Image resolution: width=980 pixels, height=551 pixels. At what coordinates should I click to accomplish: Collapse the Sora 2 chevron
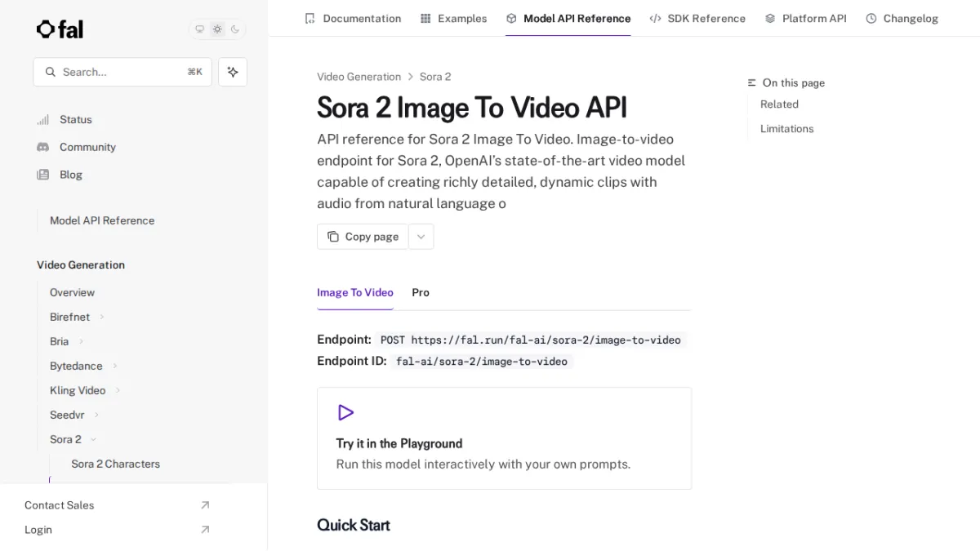point(93,439)
